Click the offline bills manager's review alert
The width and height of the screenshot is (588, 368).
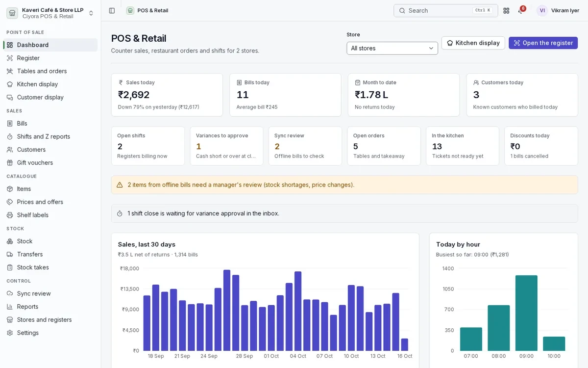344,185
